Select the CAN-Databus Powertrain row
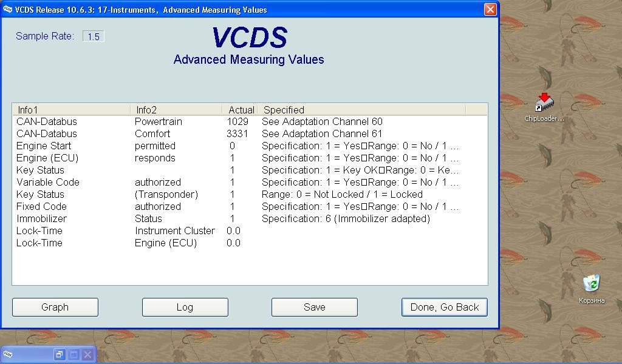Viewport: 622px width, 364px height. coord(250,121)
